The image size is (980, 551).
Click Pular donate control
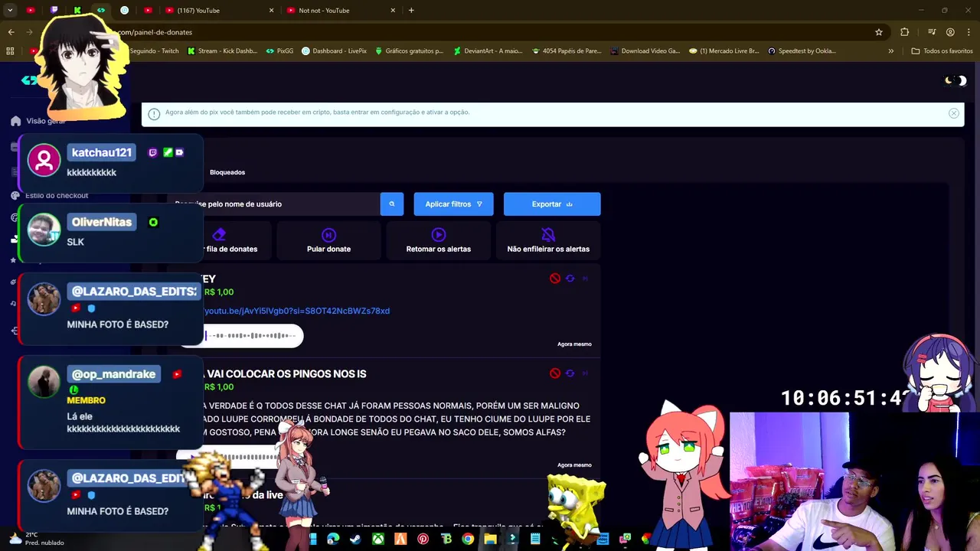(328, 240)
